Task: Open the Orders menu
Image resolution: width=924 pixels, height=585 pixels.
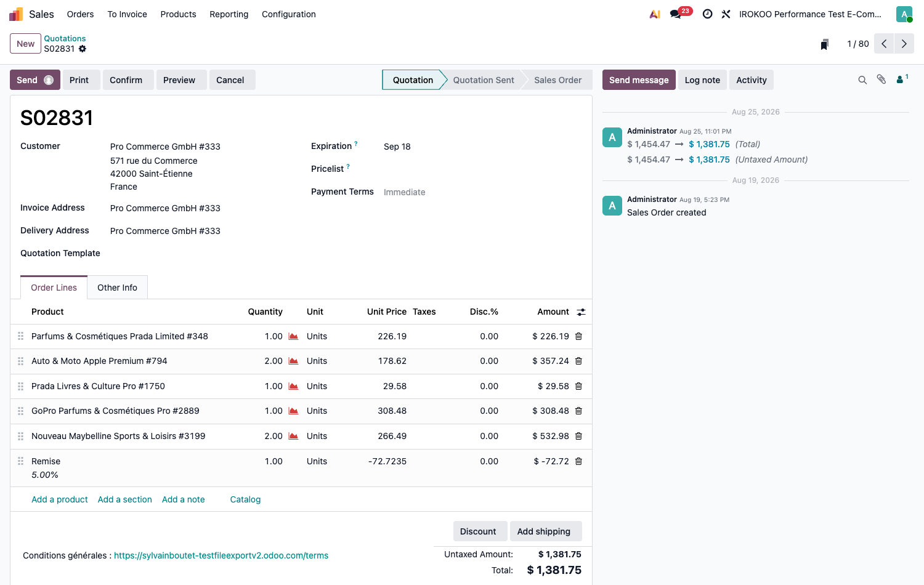Action: [81, 14]
